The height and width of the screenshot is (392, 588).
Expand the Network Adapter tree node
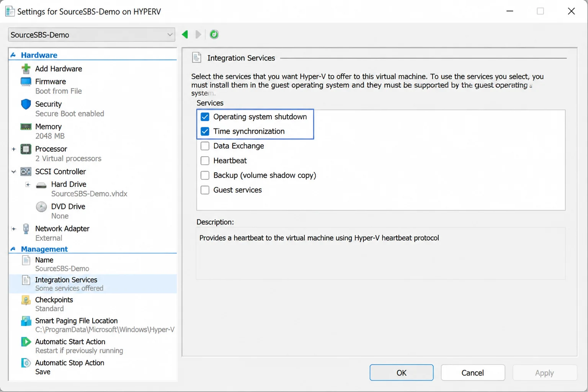pos(14,229)
